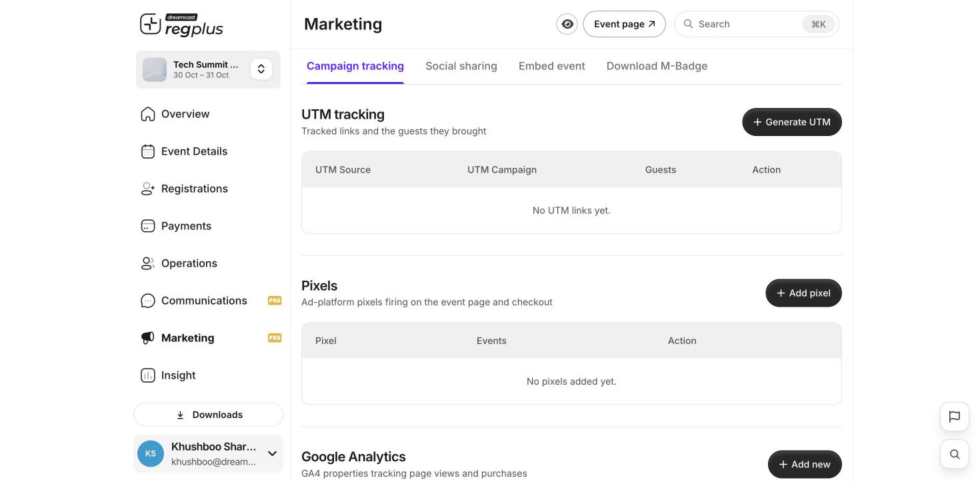Click the regplus logo

[181, 25]
